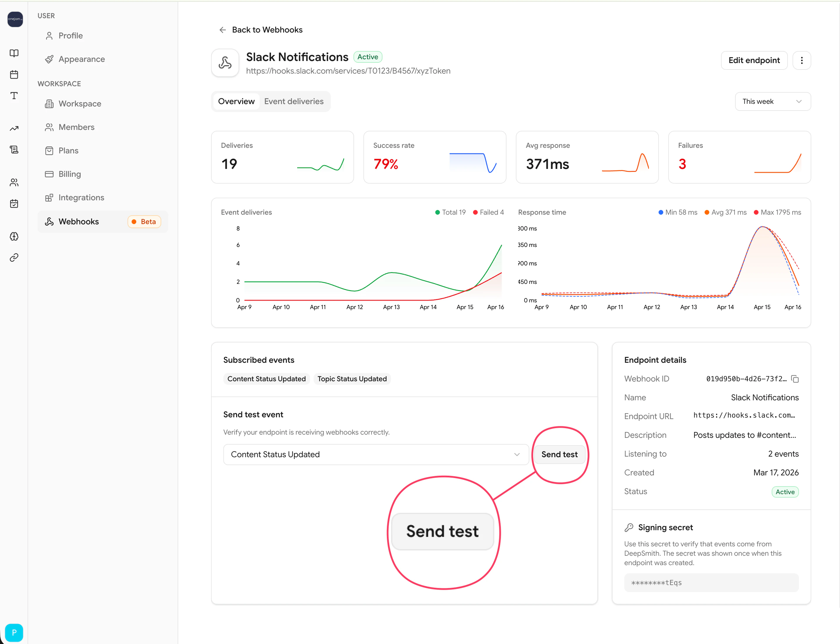The image size is (840, 644).
Task: Click the link chain icon in left rail
Action: point(14,257)
